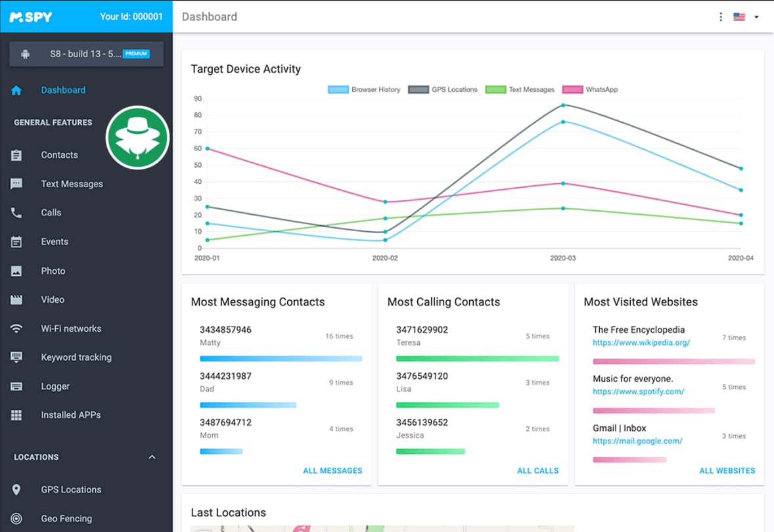The height and width of the screenshot is (532, 774).
Task: Open the language flag dropdown
Action: 746,17
